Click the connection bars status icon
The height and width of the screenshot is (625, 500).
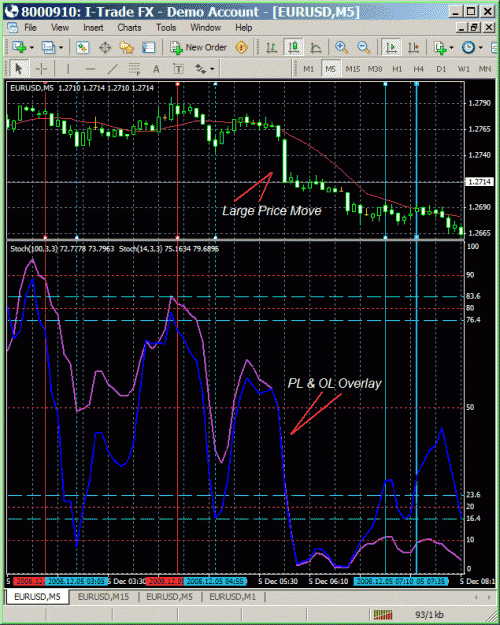click(x=382, y=615)
